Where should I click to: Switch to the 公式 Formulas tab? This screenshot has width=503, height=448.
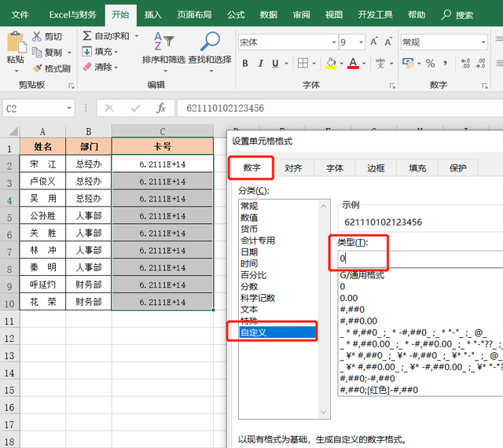(236, 15)
